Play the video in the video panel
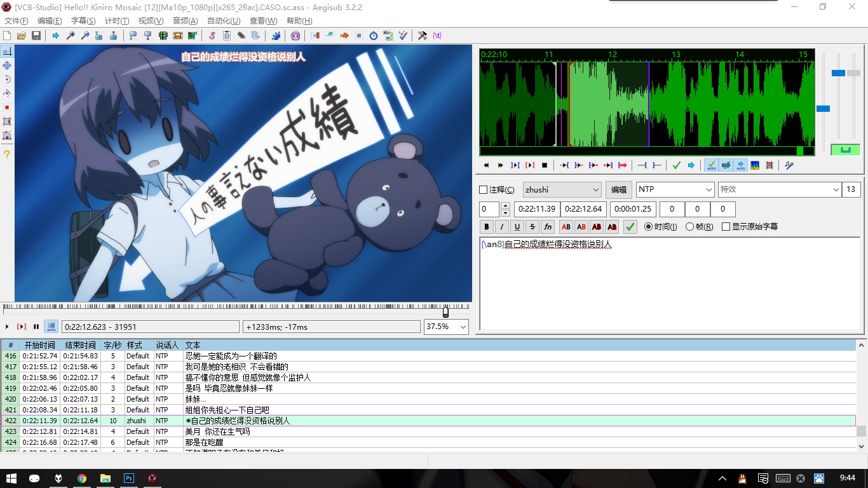This screenshot has height=488, width=868. point(7,327)
